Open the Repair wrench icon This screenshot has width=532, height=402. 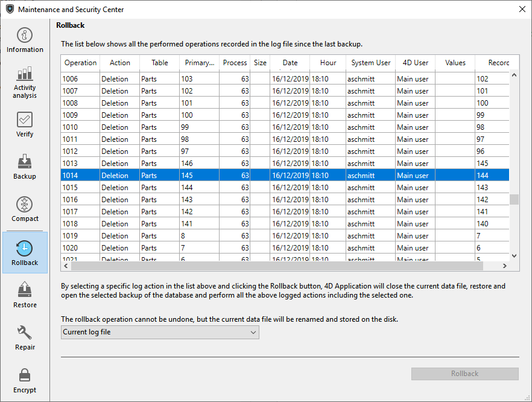tap(25, 333)
